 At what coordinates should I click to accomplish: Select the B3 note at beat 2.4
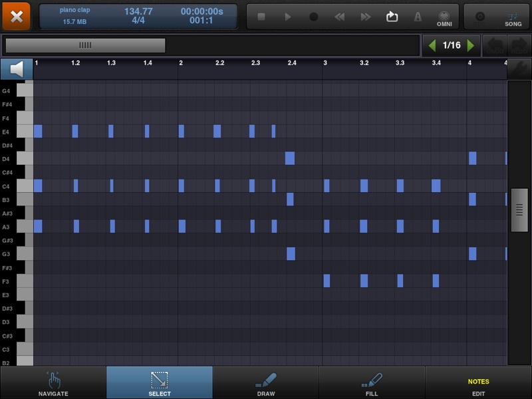tap(290, 199)
